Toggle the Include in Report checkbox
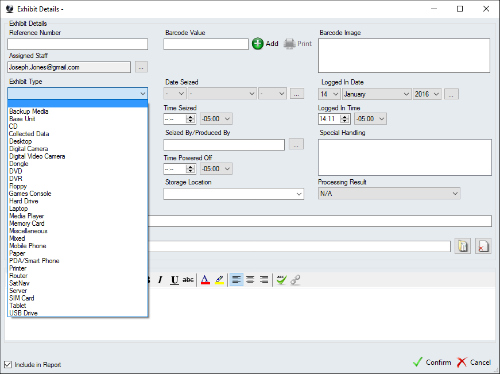 click(8, 364)
